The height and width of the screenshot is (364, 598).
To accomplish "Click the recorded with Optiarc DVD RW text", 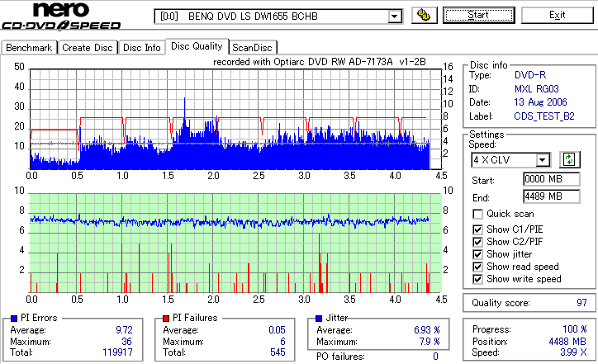I will [x=319, y=62].
